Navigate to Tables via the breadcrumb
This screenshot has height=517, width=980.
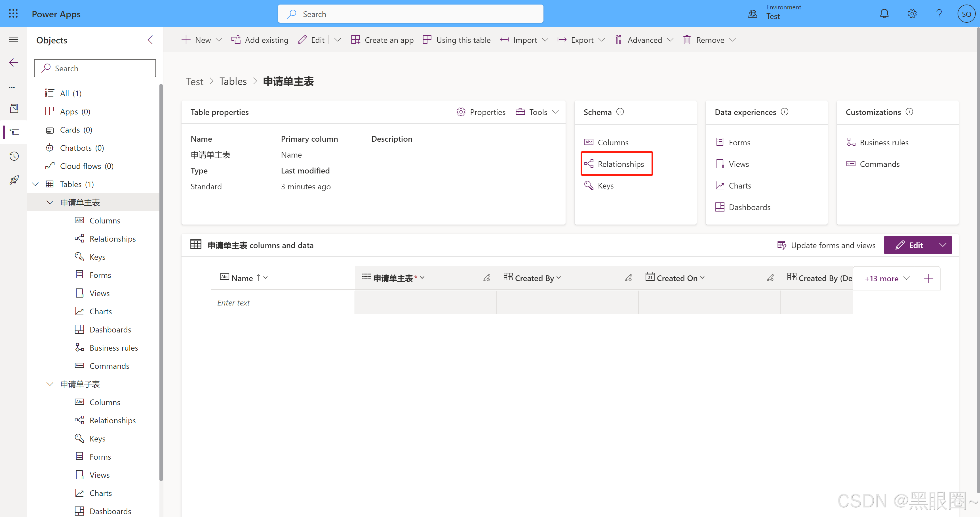[x=233, y=81]
